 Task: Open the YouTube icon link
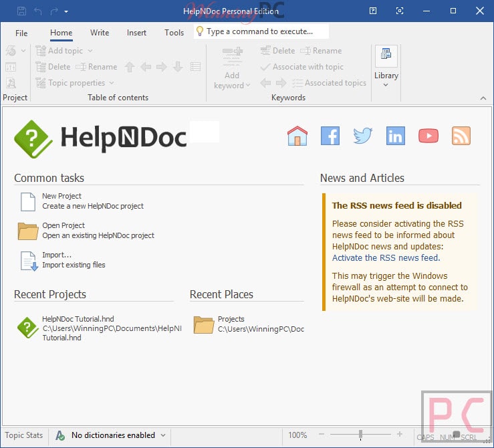[428, 136]
